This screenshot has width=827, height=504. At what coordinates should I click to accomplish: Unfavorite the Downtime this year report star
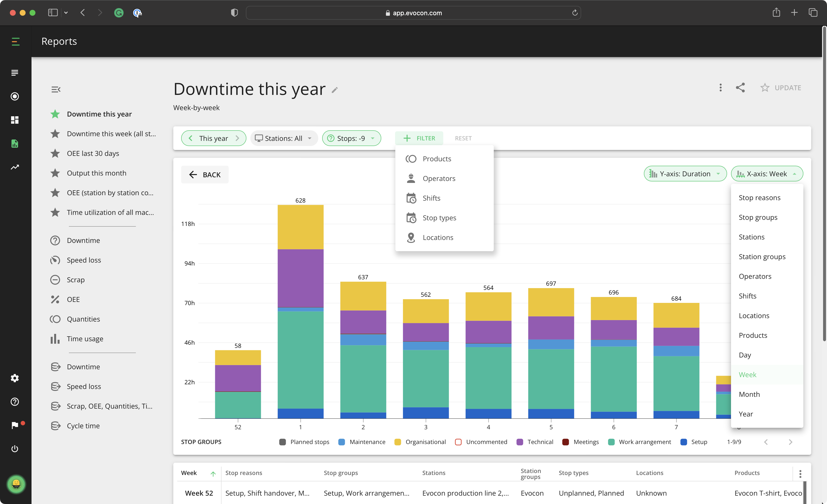click(x=55, y=114)
